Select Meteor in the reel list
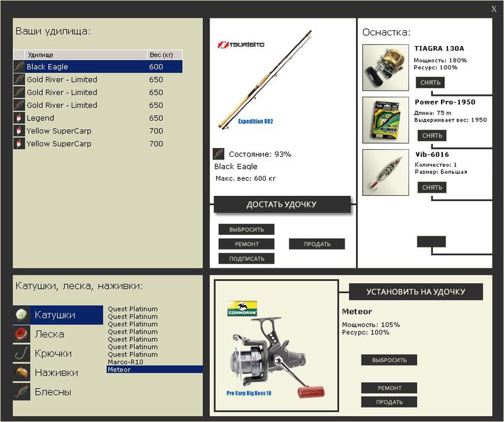 coord(154,370)
